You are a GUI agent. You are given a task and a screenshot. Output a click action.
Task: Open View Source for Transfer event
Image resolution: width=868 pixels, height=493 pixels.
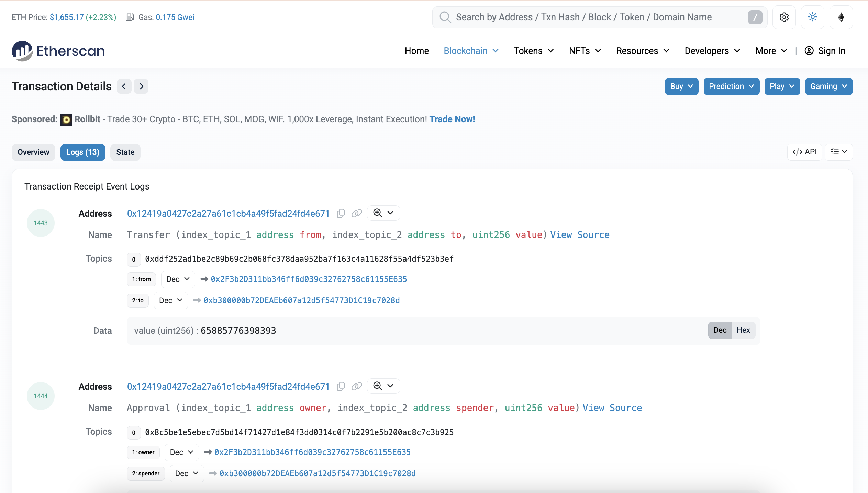(x=580, y=235)
